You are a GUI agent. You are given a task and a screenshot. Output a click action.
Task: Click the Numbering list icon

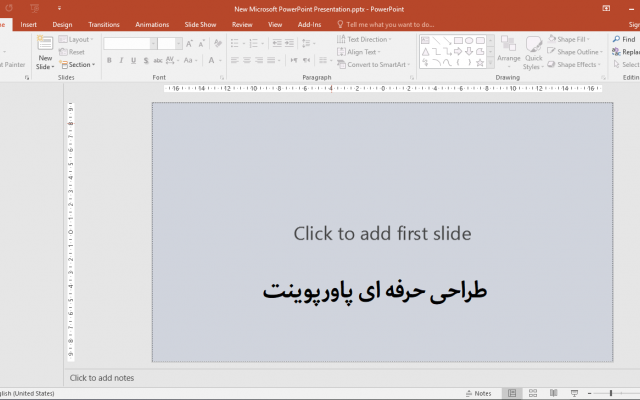pyautogui.click(x=254, y=43)
